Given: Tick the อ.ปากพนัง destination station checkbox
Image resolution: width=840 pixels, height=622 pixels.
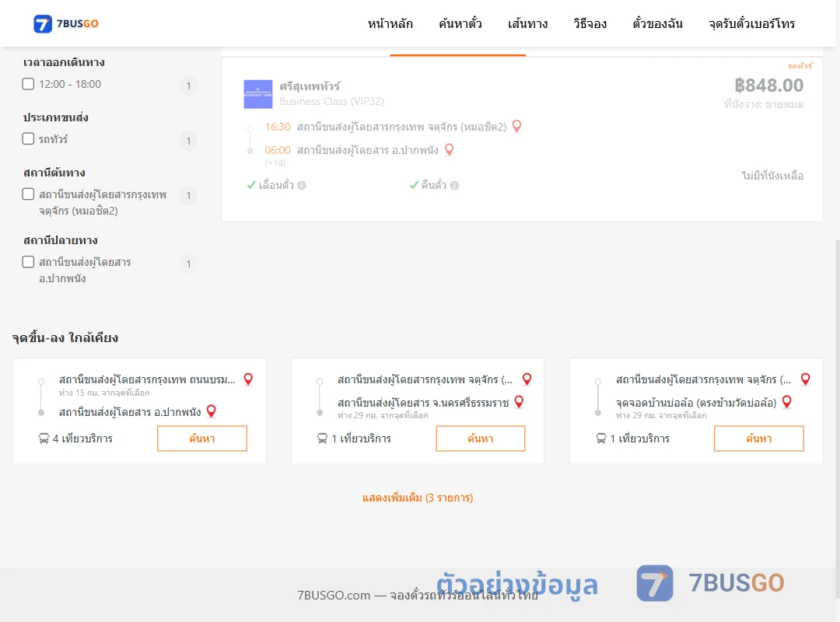Looking at the screenshot, I should (x=29, y=262).
